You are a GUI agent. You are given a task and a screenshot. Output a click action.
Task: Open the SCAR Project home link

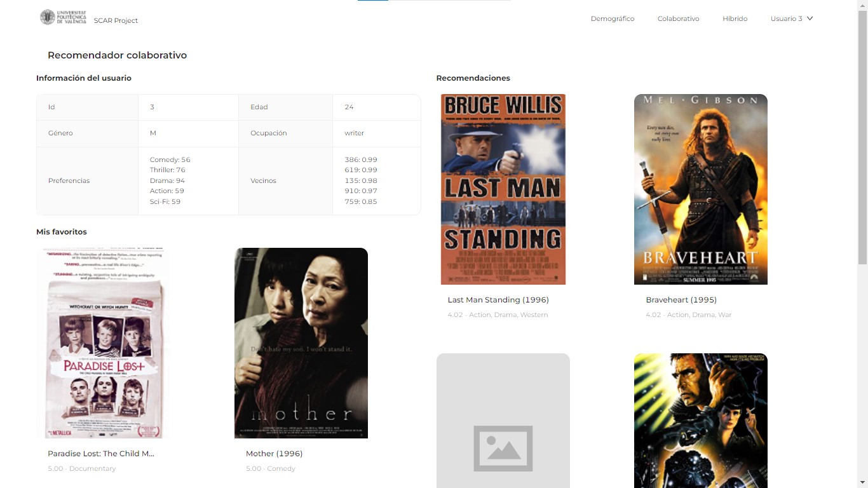116,20
